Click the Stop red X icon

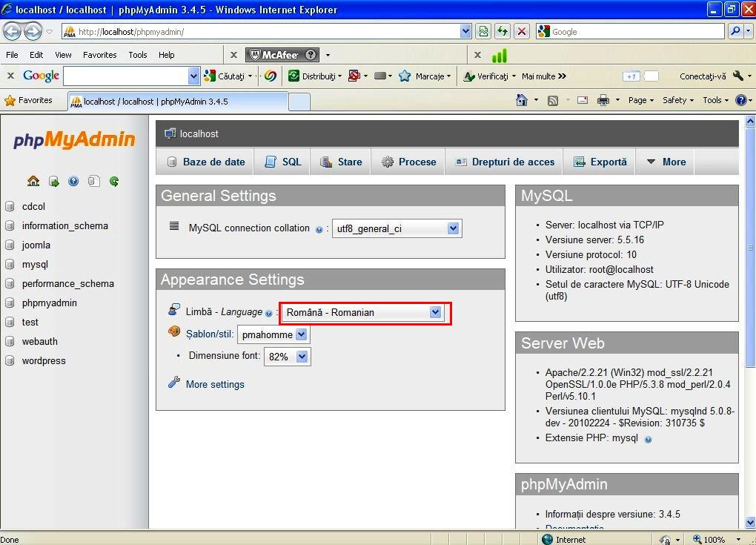521,32
